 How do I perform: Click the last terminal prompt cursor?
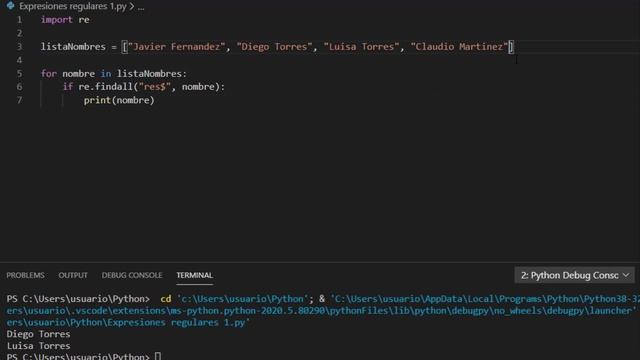pos(158,356)
